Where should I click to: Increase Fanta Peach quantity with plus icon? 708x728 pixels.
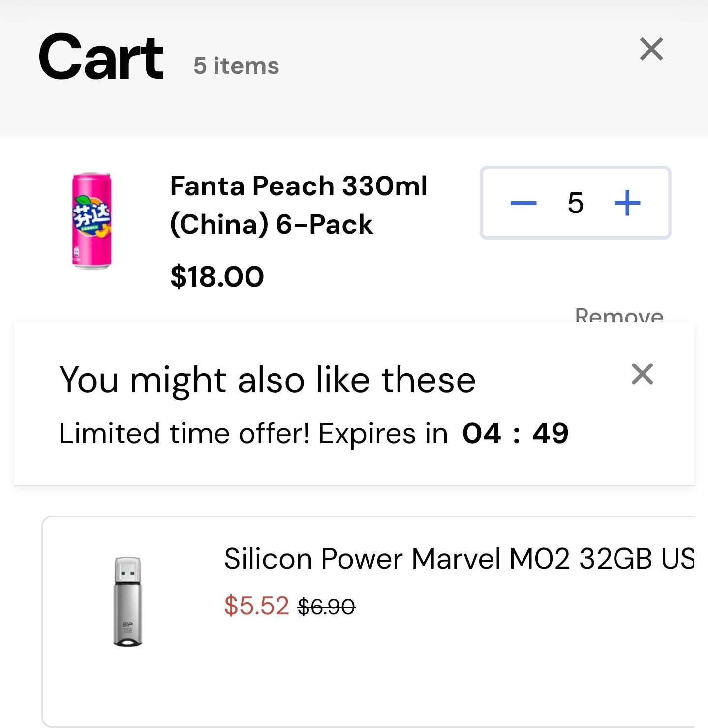tap(627, 203)
